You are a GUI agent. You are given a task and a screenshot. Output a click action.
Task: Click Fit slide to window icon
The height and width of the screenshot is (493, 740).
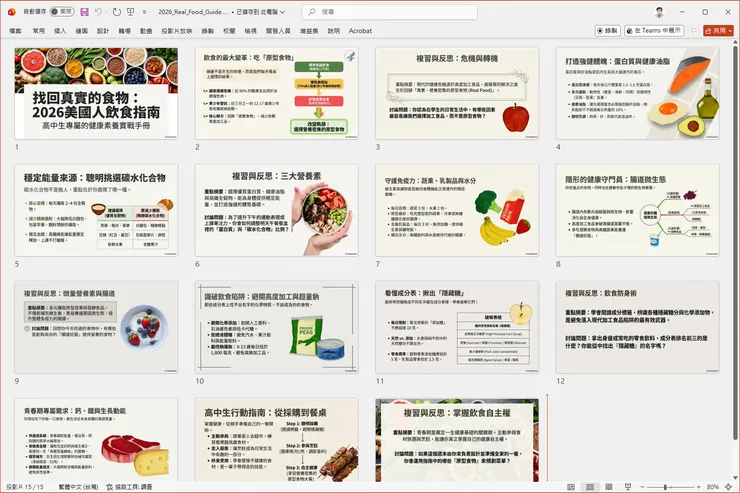[x=729, y=486]
